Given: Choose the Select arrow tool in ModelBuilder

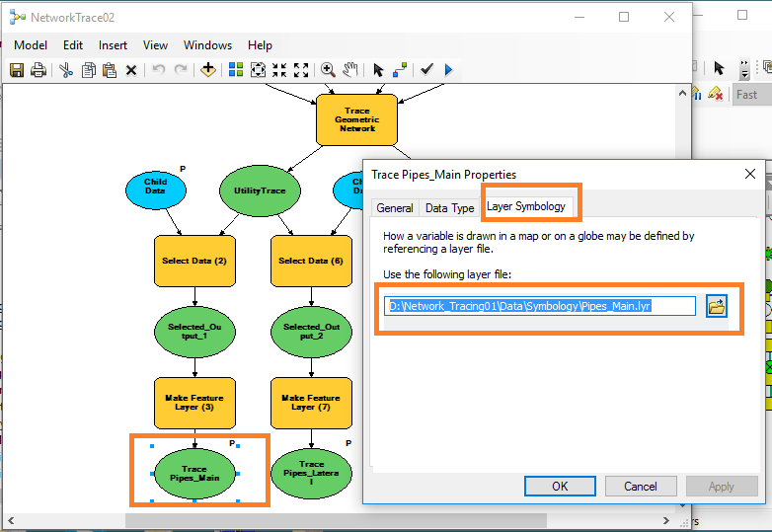Looking at the screenshot, I should (x=378, y=70).
